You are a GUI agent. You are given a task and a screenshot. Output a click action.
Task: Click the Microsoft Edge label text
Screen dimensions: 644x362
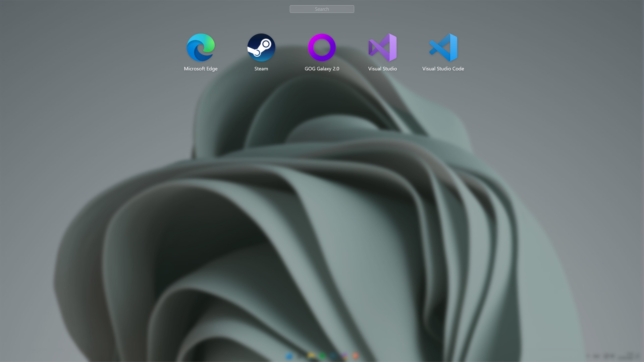point(201,69)
